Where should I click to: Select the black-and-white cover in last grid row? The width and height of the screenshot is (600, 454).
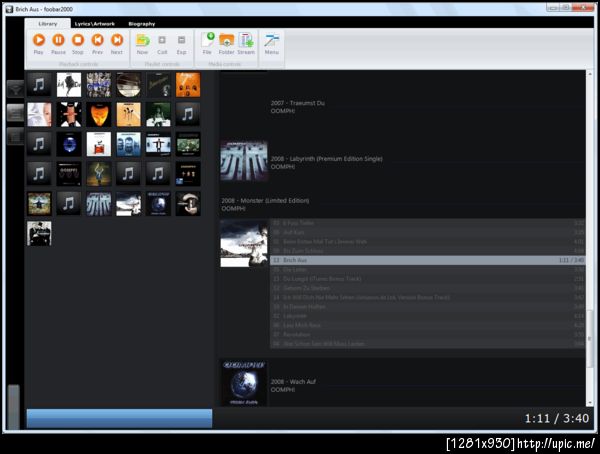pyautogui.click(x=39, y=234)
